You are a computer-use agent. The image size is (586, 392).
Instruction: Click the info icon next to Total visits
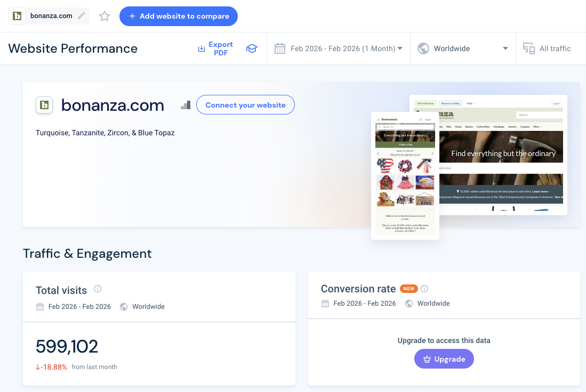click(x=98, y=289)
